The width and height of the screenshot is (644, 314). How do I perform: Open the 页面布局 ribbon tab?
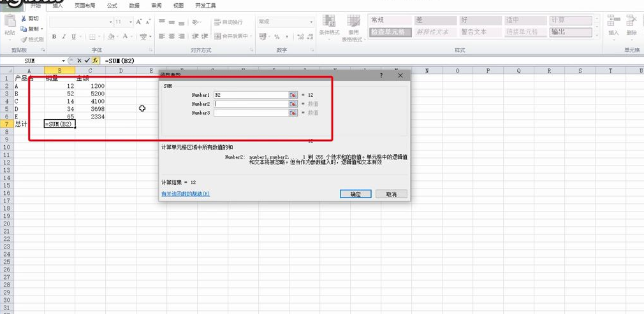[x=85, y=5]
